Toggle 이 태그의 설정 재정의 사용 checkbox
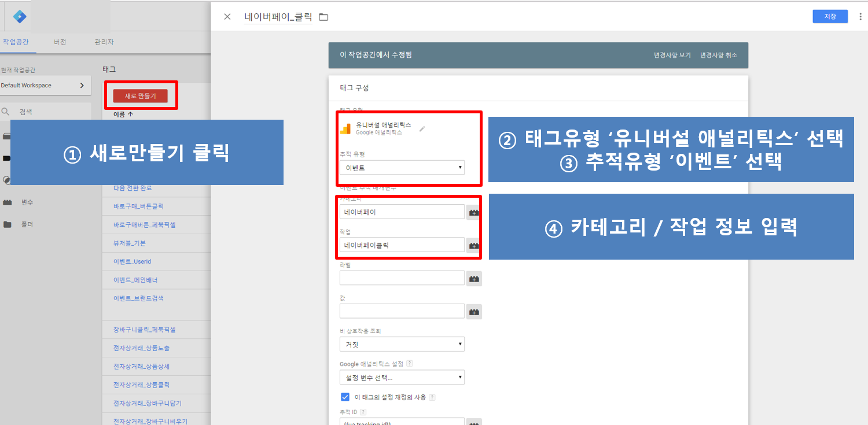 click(345, 397)
